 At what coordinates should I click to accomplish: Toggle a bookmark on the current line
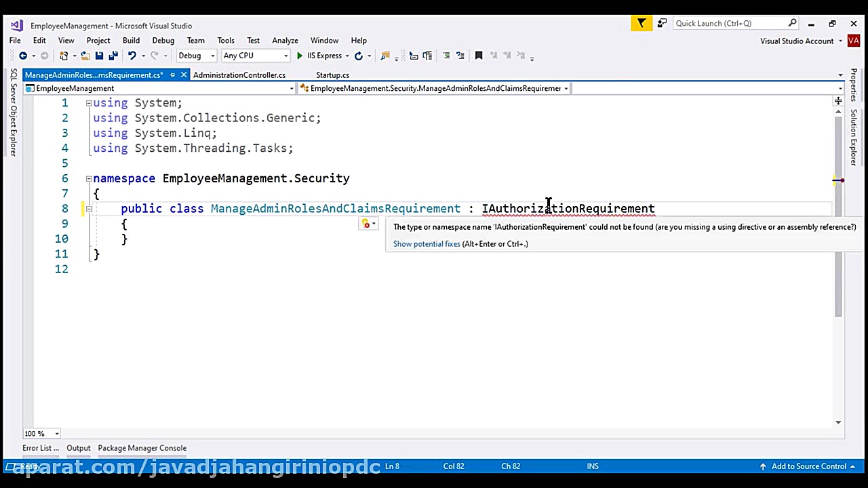479,56
